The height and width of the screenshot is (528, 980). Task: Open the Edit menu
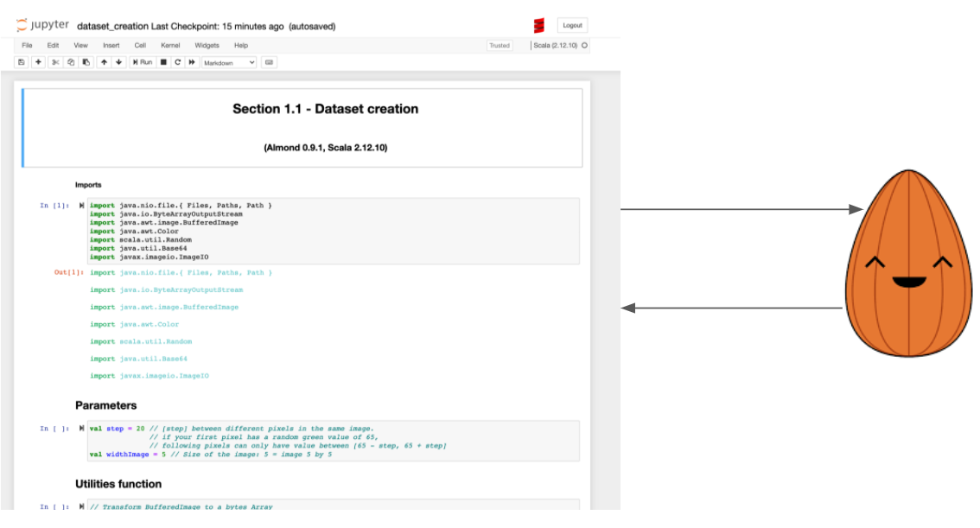[53, 46]
